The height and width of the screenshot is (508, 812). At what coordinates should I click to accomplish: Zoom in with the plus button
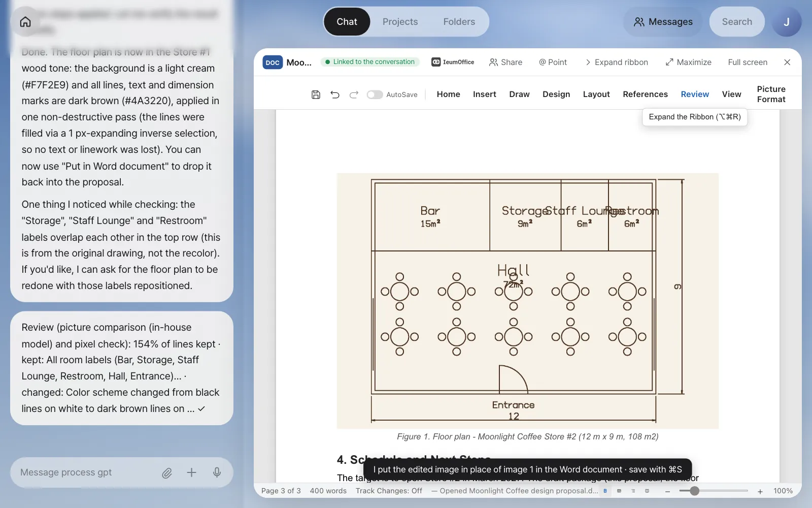coord(760,491)
